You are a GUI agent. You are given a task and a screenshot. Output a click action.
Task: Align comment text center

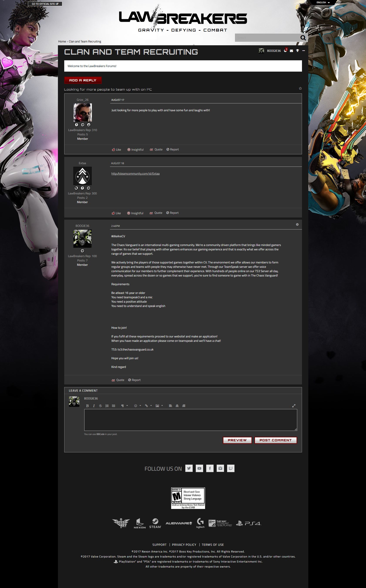pos(177,406)
